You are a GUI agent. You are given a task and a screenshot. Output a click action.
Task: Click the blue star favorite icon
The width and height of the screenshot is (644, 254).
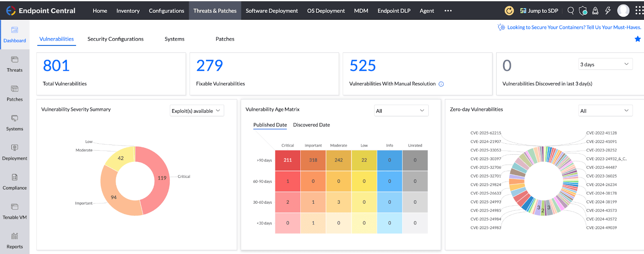point(638,39)
